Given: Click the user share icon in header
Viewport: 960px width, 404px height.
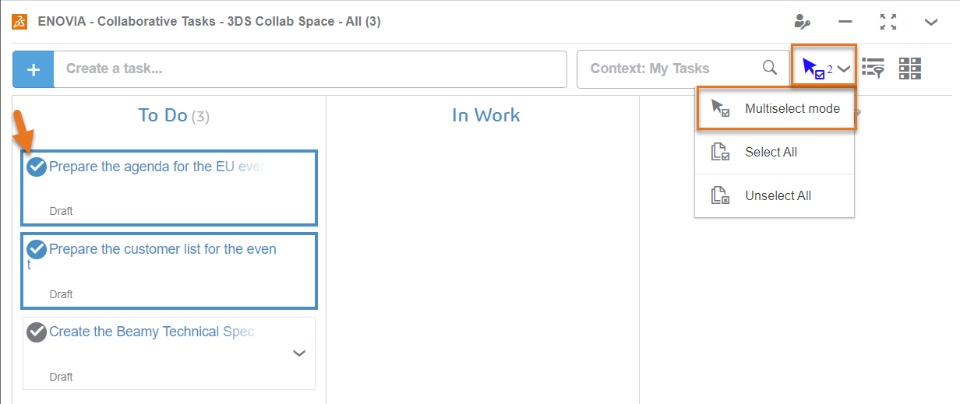Looking at the screenshot, I should click(802, 21).
